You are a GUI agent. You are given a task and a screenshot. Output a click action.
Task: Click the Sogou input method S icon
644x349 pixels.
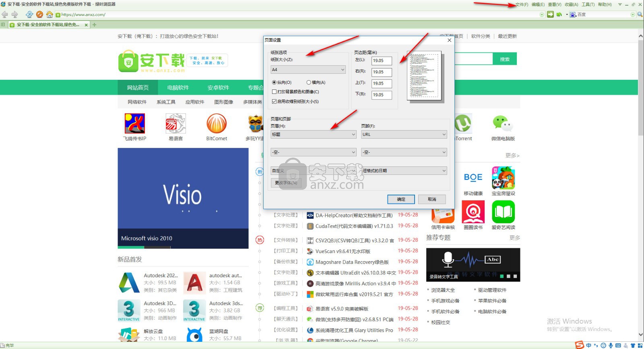(579, 345)
